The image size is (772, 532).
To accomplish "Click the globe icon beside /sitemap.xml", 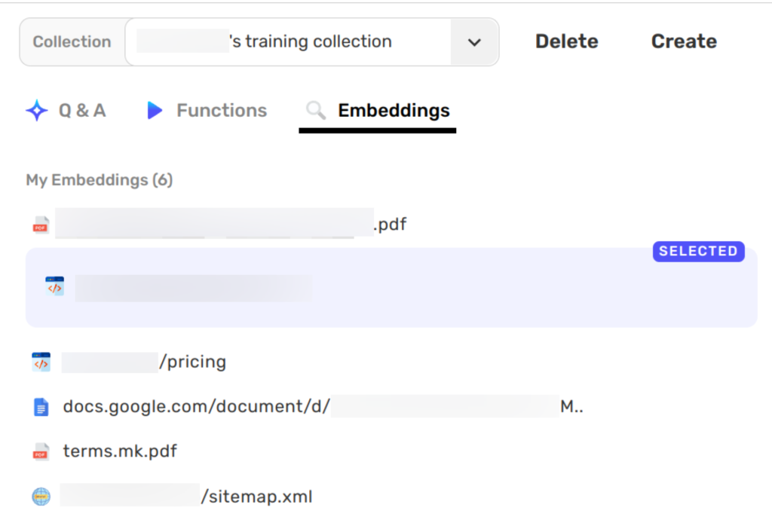I will 41,497.
